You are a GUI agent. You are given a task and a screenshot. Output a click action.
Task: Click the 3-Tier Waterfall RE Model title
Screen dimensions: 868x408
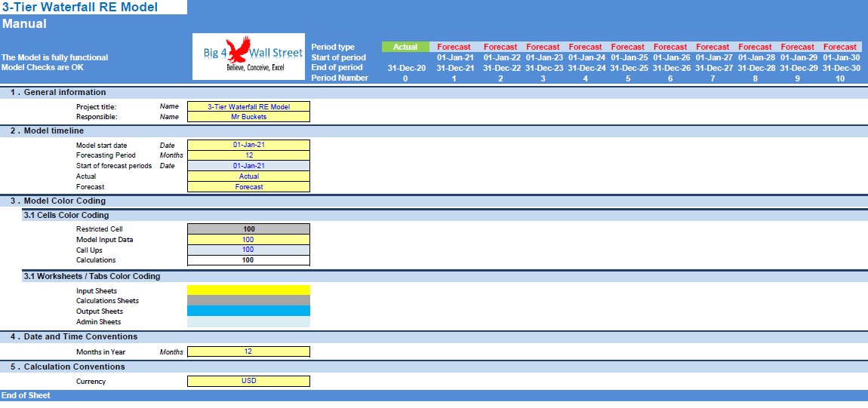click(x=80, y=8)
